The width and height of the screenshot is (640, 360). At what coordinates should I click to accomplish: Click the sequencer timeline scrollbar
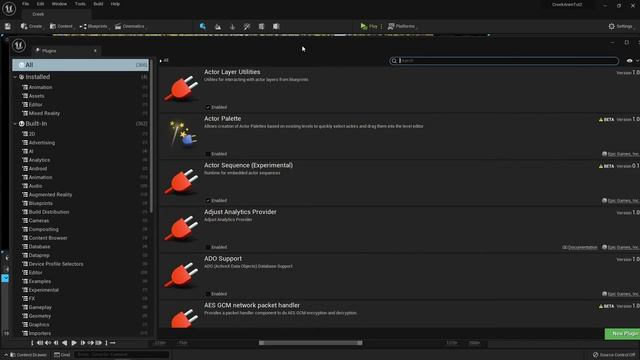310,343
